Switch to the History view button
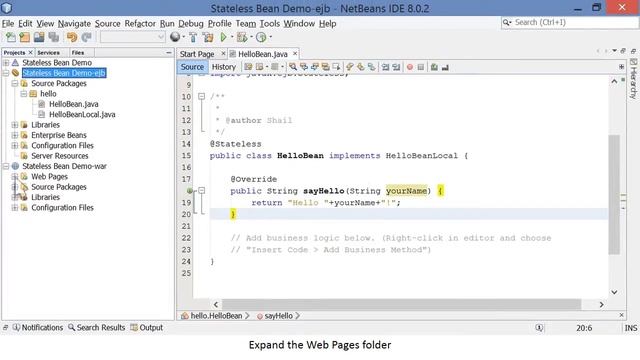Viewport: 640px width, 360px height. click(x=224, y=67)
